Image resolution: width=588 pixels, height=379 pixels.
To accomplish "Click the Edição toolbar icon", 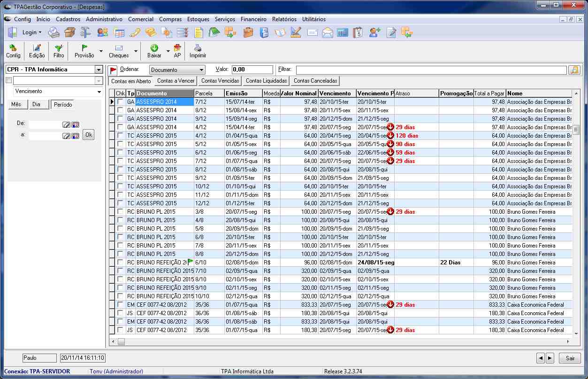I will (37, 47).
